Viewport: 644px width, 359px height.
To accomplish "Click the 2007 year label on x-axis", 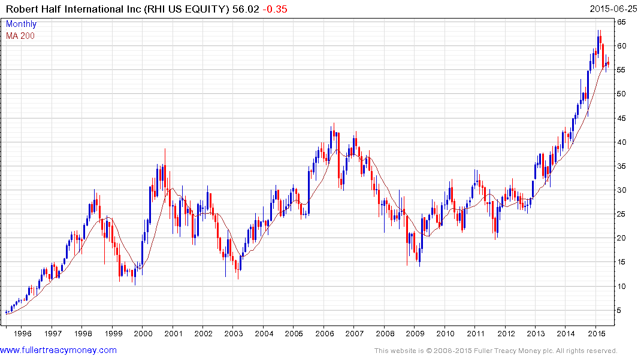I will pyautogui.click(x=355, y=333).
